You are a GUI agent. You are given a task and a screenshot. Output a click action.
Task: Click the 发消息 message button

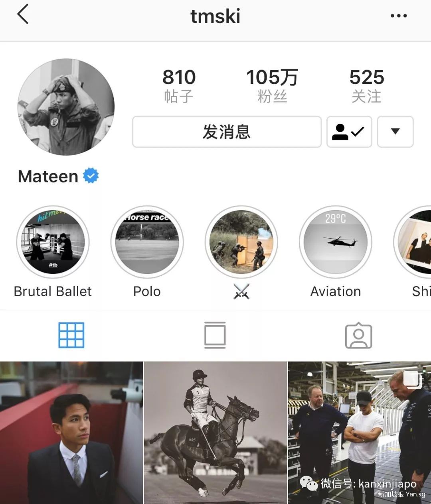227,132
